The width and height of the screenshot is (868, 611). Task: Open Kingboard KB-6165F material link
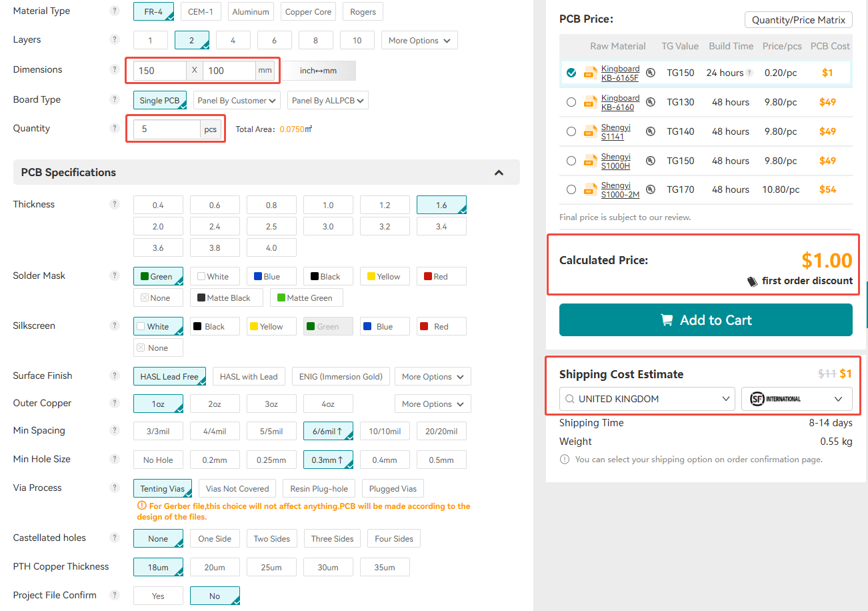point(620,73)
